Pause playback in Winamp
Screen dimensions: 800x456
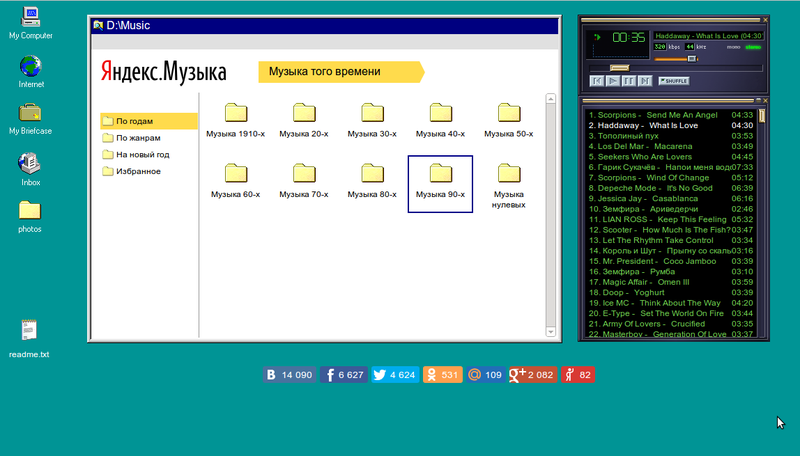[629, 81]
